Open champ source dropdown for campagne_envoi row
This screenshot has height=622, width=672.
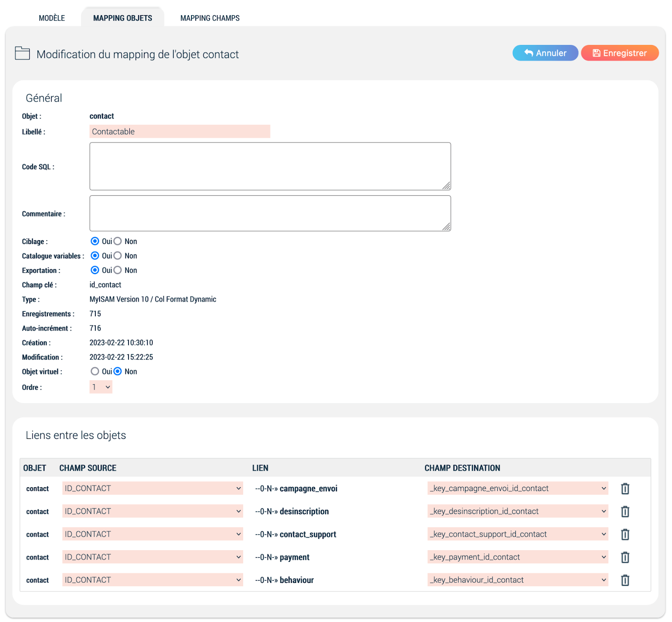152,488
